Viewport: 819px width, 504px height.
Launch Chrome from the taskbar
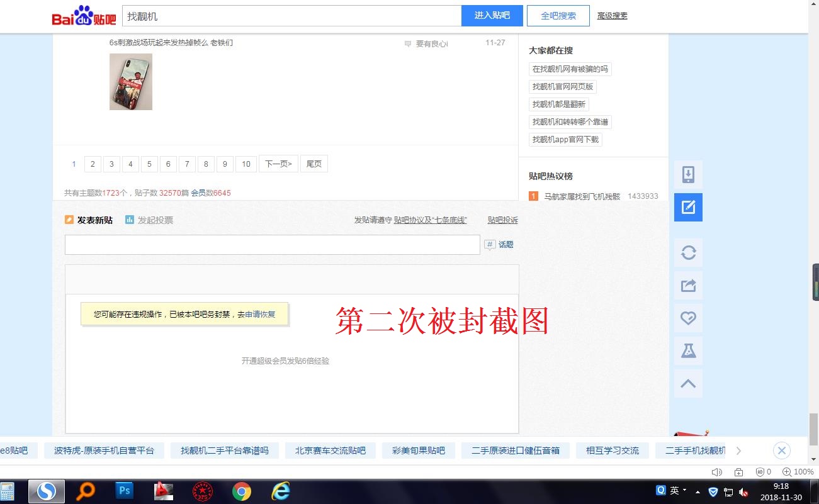click(242, 491)
